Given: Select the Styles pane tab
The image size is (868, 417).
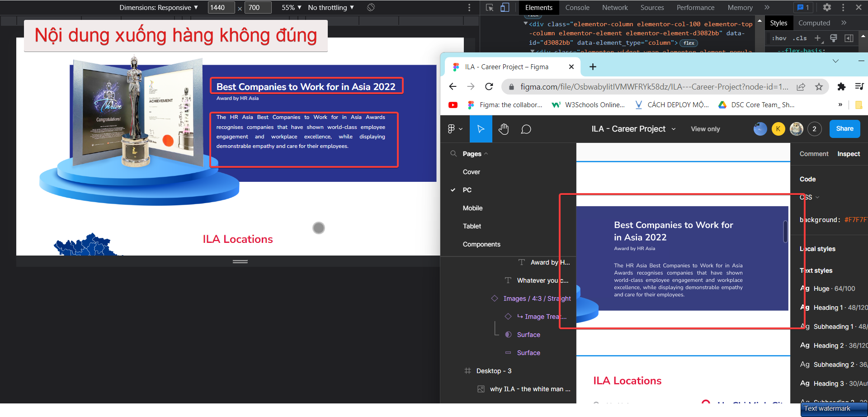Looking at the screenshot, I should pos(778,23).
